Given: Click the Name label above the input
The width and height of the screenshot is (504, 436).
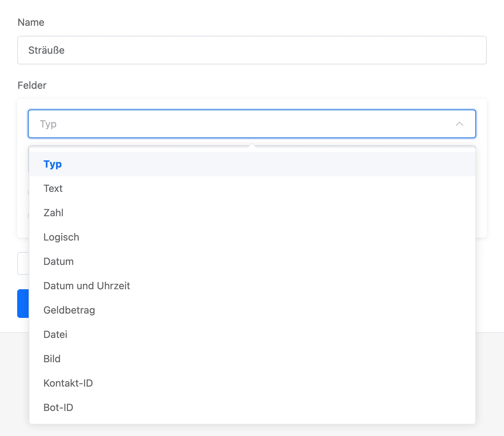Looking at the screenshot, I should click(31, 22).
